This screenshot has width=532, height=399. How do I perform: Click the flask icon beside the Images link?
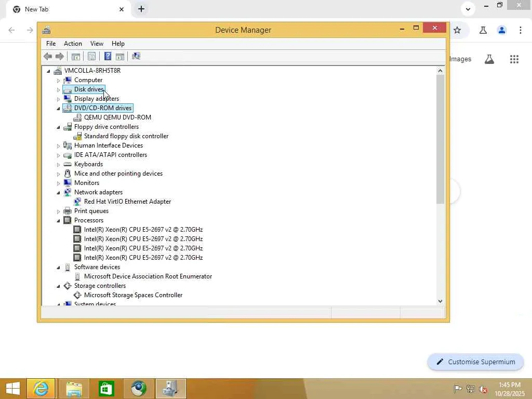pyautogui.click(x=489, y=59)
